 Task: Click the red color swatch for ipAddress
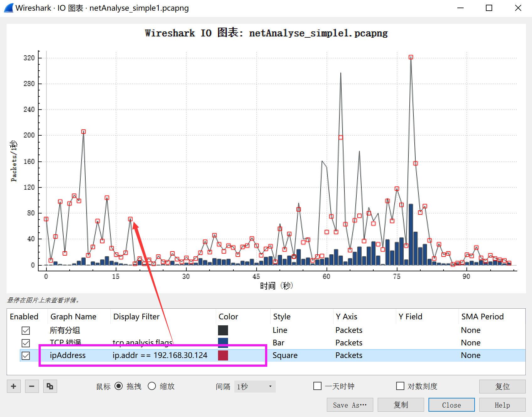223,355
